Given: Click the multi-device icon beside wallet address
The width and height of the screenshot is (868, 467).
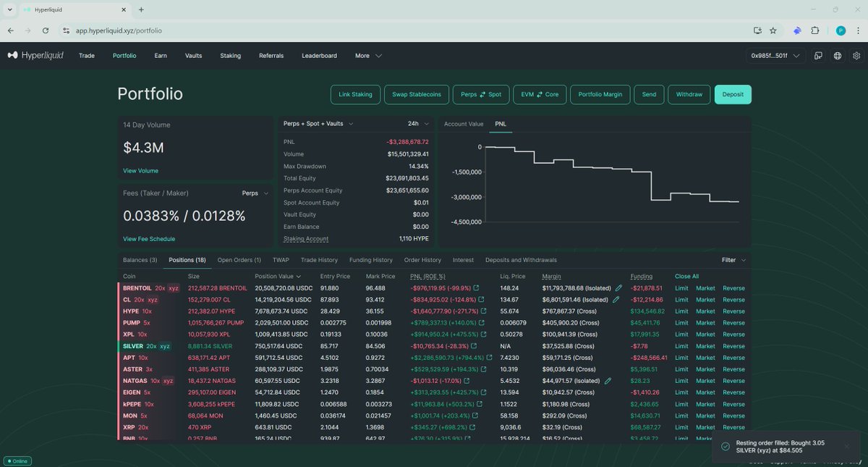Looking at the screenshot, I should 819,56.
